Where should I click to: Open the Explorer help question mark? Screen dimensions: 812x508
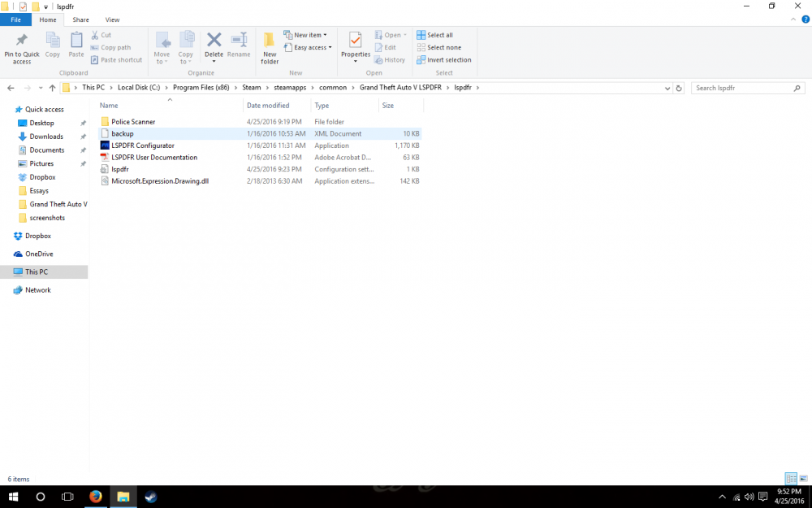point(806,20)
